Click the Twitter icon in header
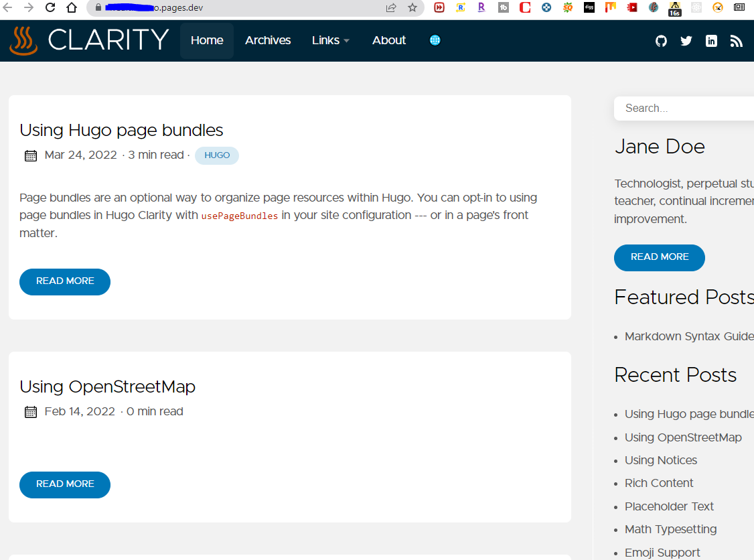 pyautogui.click(x=686, y=41)
